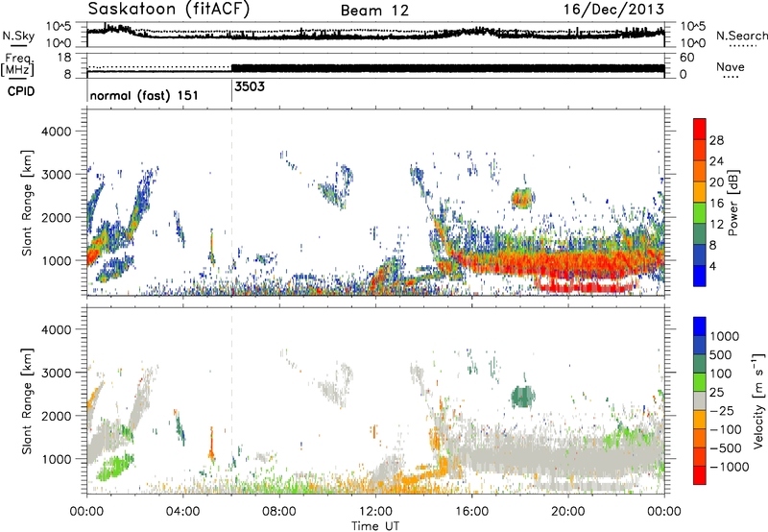The height and width of the screenshot is (532, 768).
Task: Select the 'Freq. [MHz]' axis label
Action: (17, 64)
